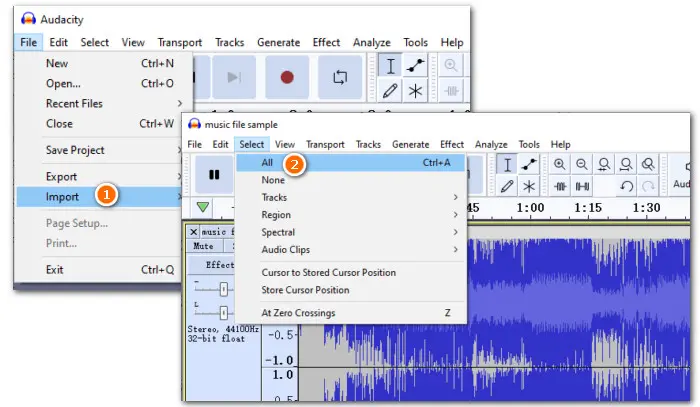Click the Audacity logo in the back window title

coord(28,19)
